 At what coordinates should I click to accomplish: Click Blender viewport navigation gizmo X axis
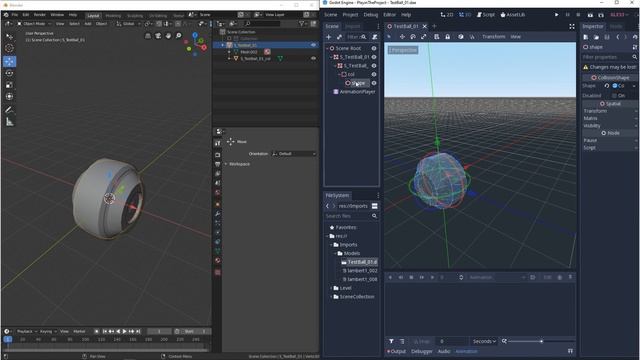pos(203,48)
